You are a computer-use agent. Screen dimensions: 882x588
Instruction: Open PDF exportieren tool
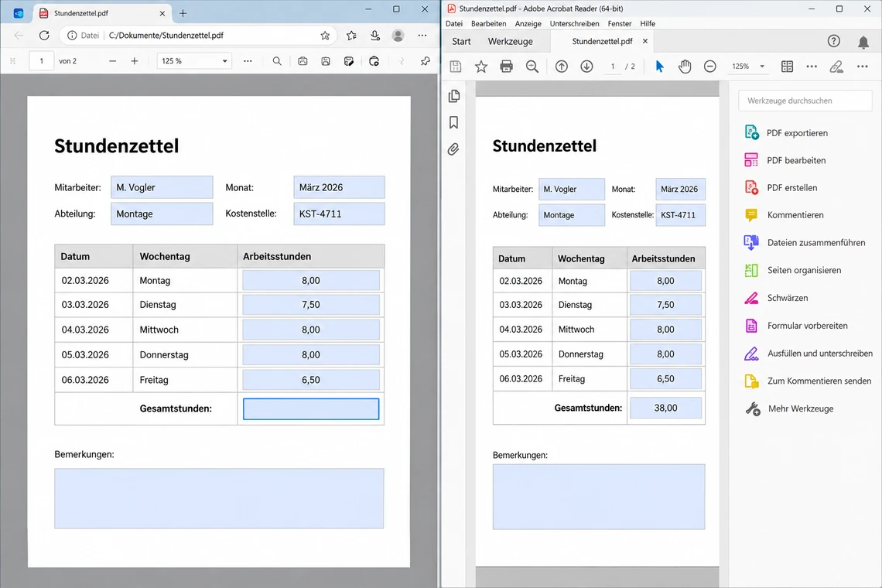click(786, 133)
